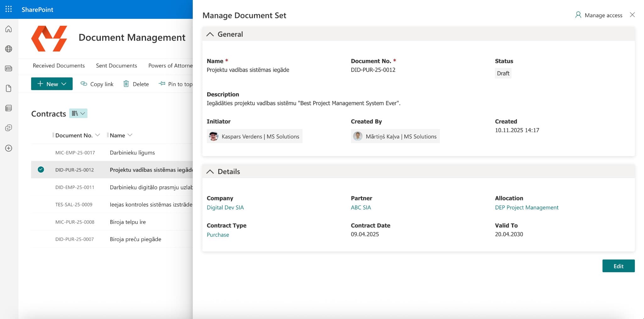Open the globe sites icon in the left rail
The width and height of the screenshot is (644, 319).
tap(9, 49)
